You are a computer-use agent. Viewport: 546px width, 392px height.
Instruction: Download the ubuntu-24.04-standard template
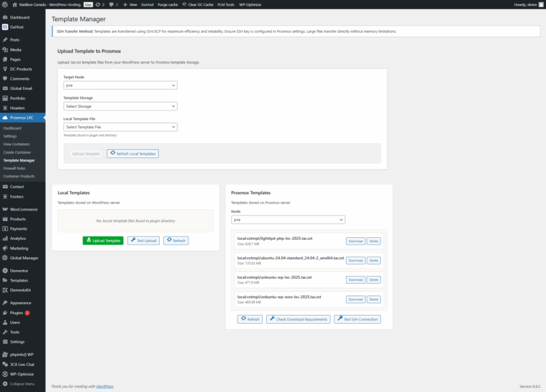356,260
